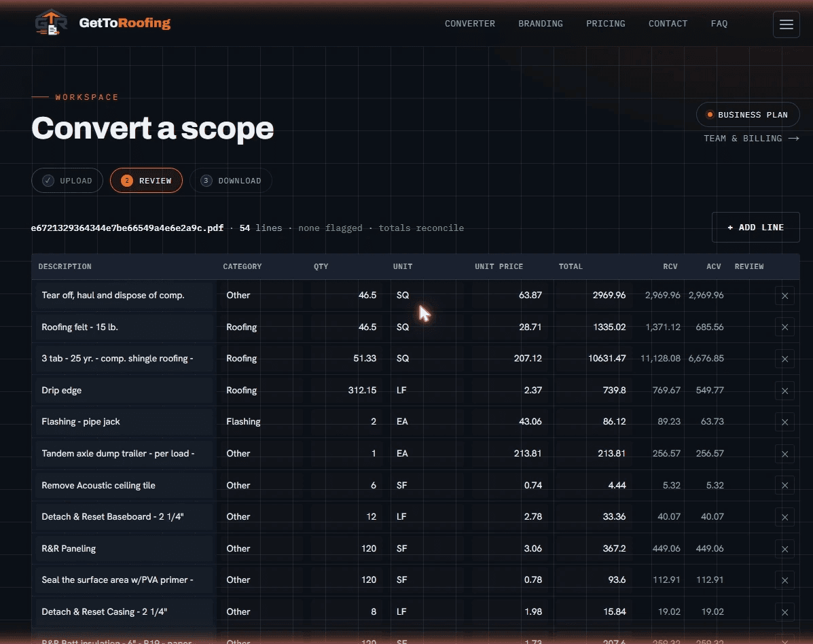Viewport: 813px width, 644px height.
Task: Click the Description column header
Action: click(x=65, y=266)
